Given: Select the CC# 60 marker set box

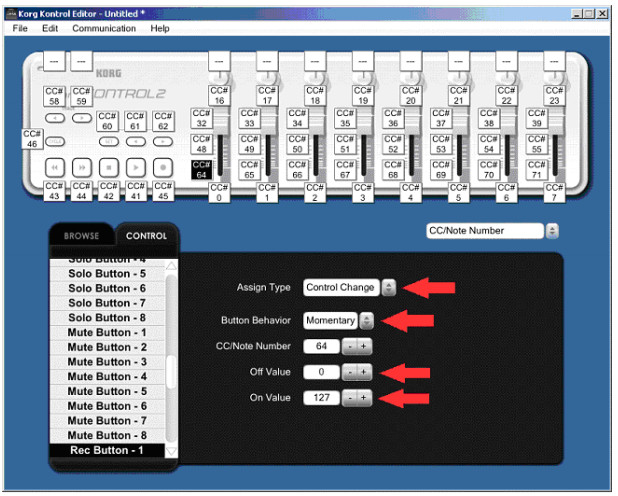Looking at the screenshot, I should pyautogui.click(x=107, y=121).
